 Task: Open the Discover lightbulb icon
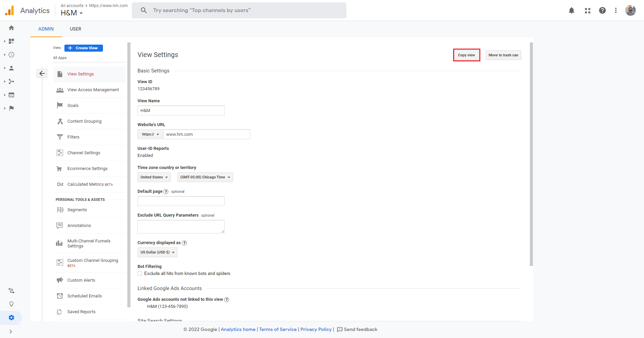(x=11, y=304)
